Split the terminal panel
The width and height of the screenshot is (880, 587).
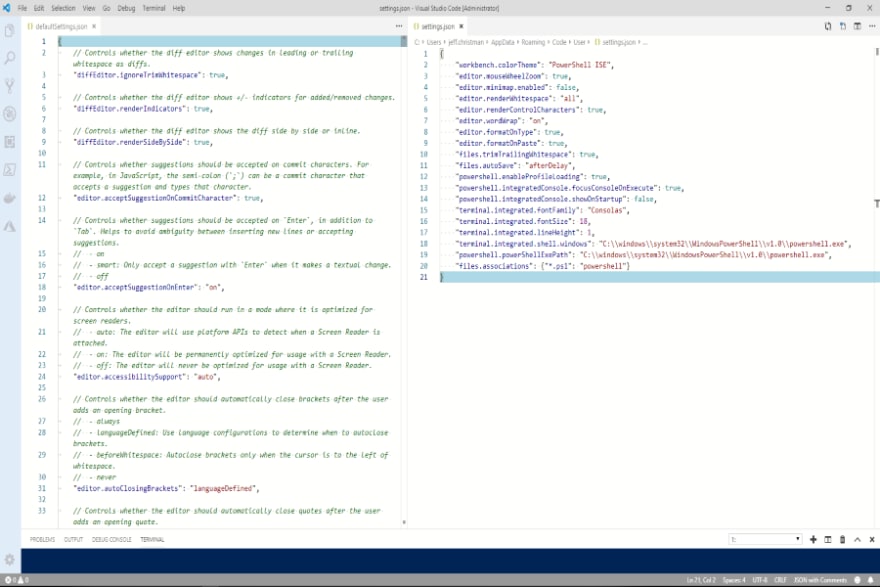[828, 539]
